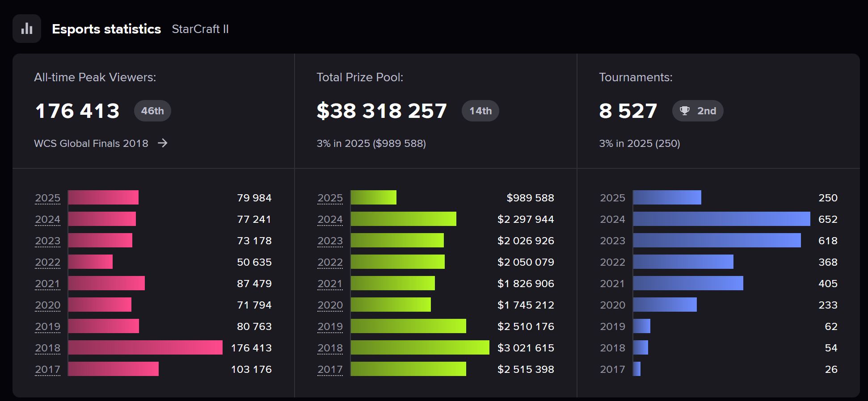Click the green 2018 prize pool bar
868x401 pixels.
[x=420, y=347]
